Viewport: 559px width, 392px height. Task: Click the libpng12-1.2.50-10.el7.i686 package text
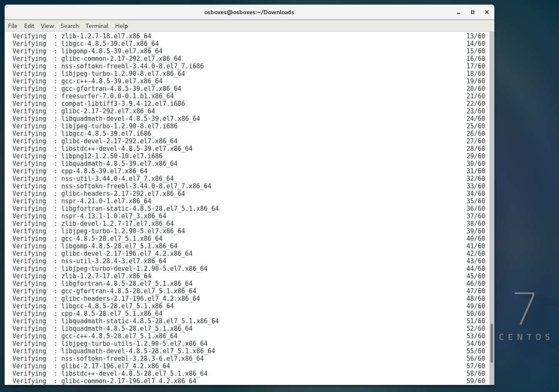[x=112, y=156]
